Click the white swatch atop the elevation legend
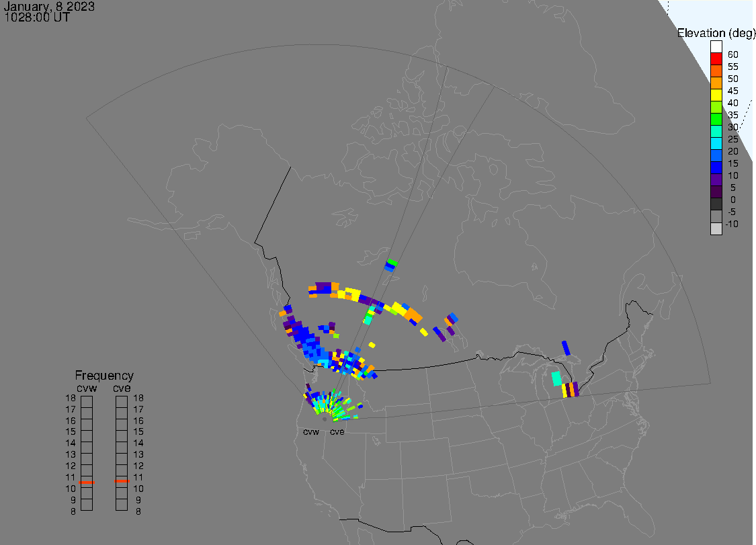Image resolution: width=756 pixels, height=545 pixels. tap(716, 47)
